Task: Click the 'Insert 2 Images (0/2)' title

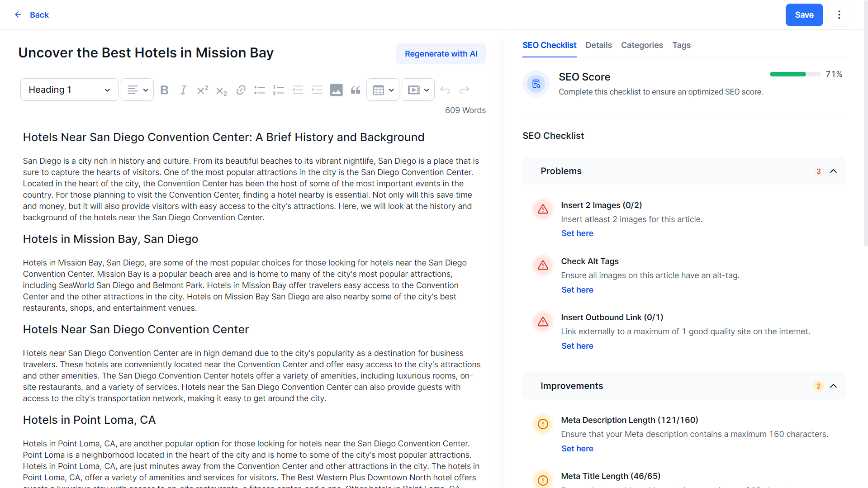Action: click(x=601, y=205)
